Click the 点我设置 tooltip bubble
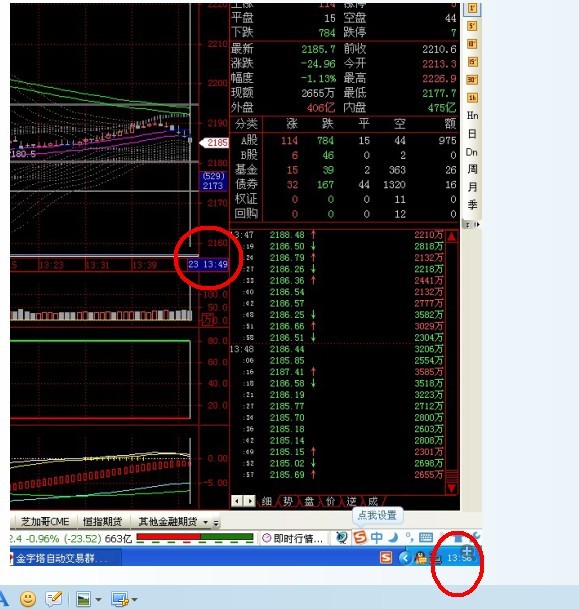The image size is (579, 609). coord(377,515)
